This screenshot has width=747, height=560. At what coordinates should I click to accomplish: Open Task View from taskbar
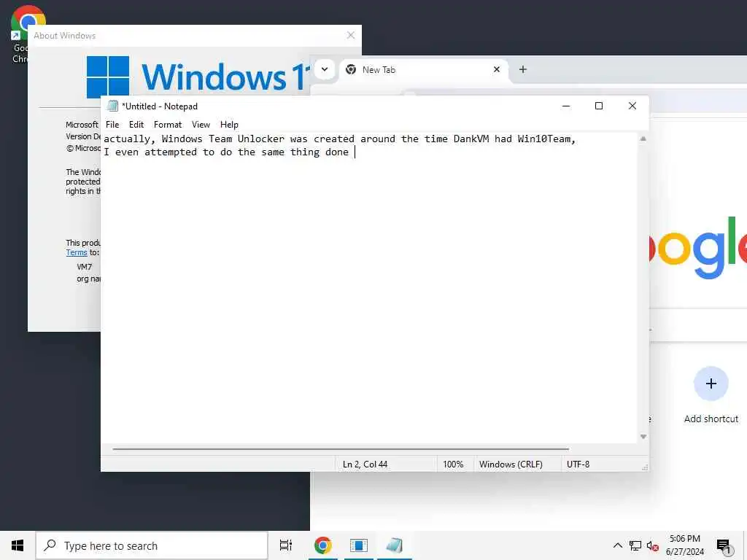[286, 545]
